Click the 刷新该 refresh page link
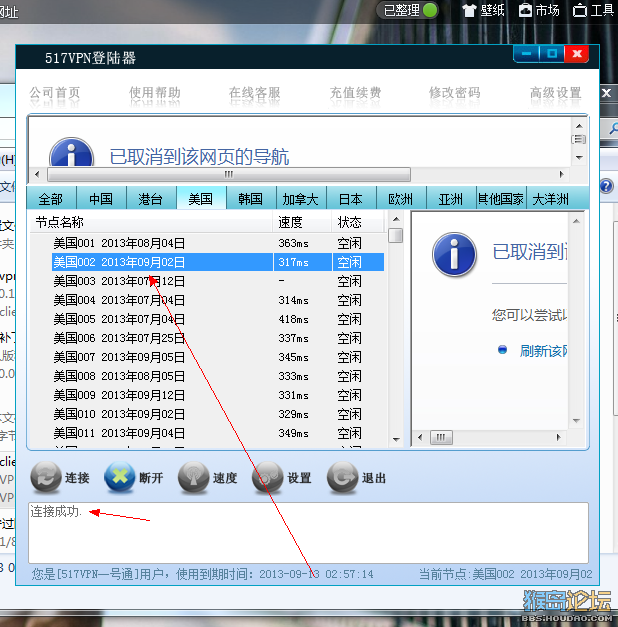618x627 pixels. pyautogui.click(x=543, y=351)
